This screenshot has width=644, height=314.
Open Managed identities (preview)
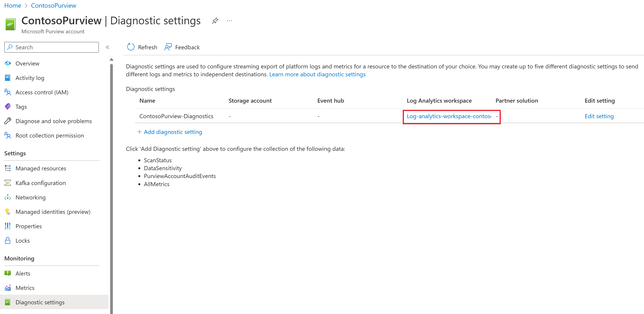pyautogui.click(x=53, y=212)
